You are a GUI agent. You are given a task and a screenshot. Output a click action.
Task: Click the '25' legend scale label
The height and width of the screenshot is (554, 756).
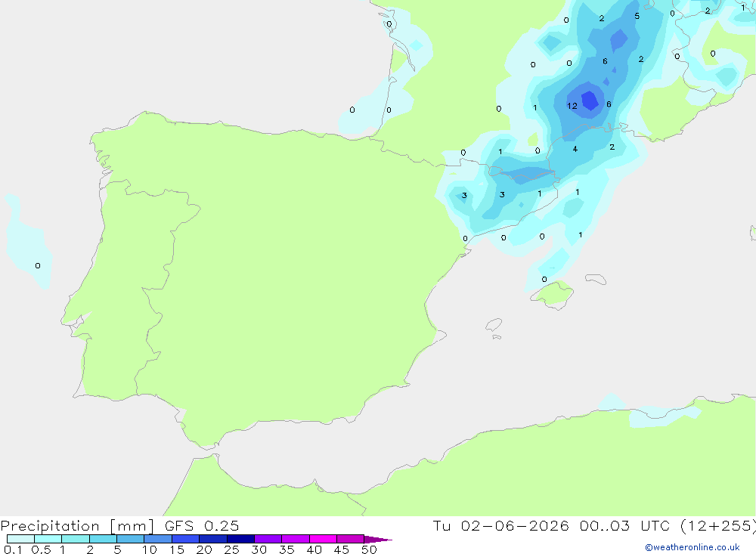coord(232,549)
